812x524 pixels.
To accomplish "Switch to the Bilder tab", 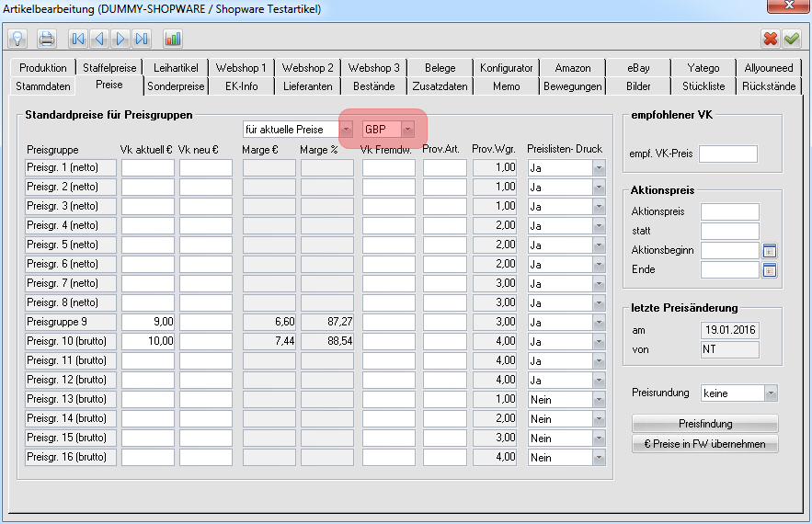I will pyautogui.click(x=638, y=86).
